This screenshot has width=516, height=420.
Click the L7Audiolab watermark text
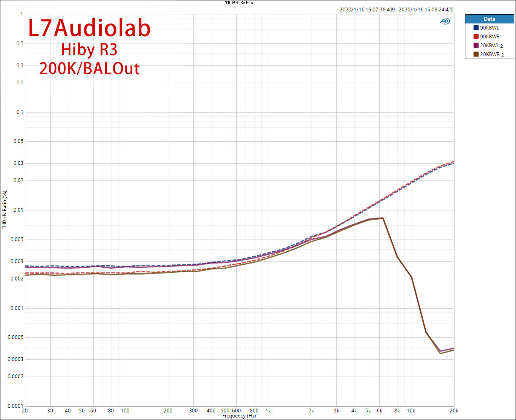point(89,29)
